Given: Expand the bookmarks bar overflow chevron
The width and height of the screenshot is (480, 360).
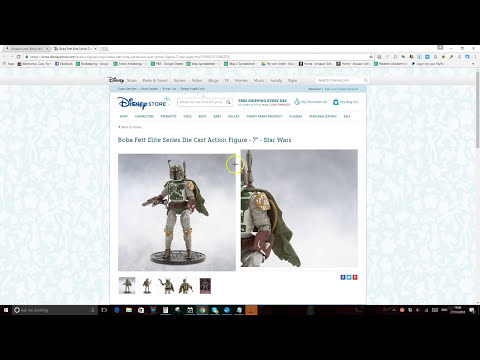Looking at the screenshot, I should [473, 63].
